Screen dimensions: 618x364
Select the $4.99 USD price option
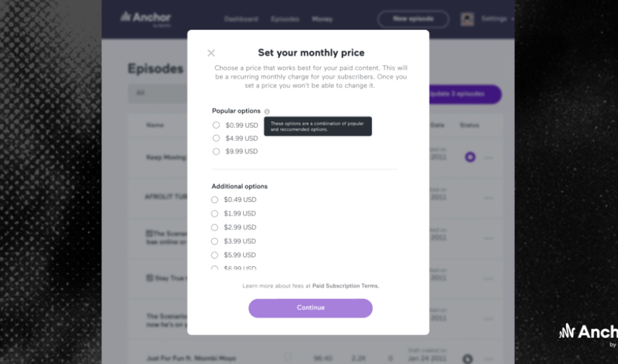tap(216, 138)
